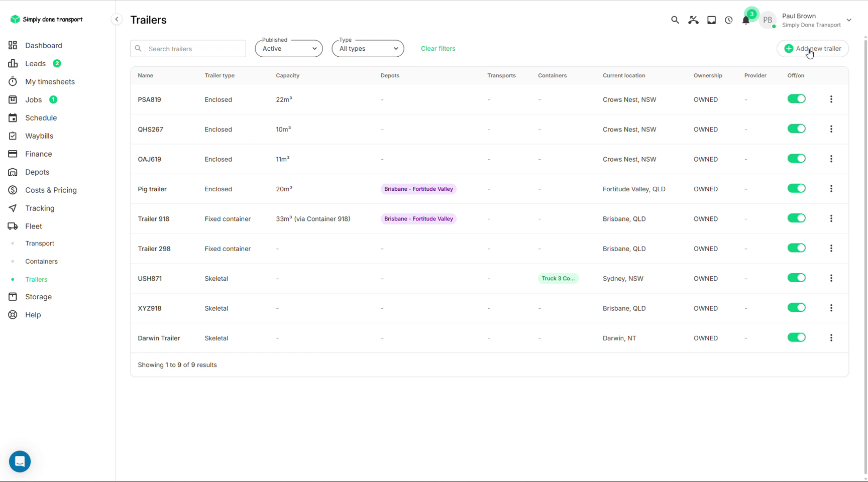Image resolution: width=868 pixels, height=482 pixels.
Task: Open notifications bell
Action: [746, 20]
